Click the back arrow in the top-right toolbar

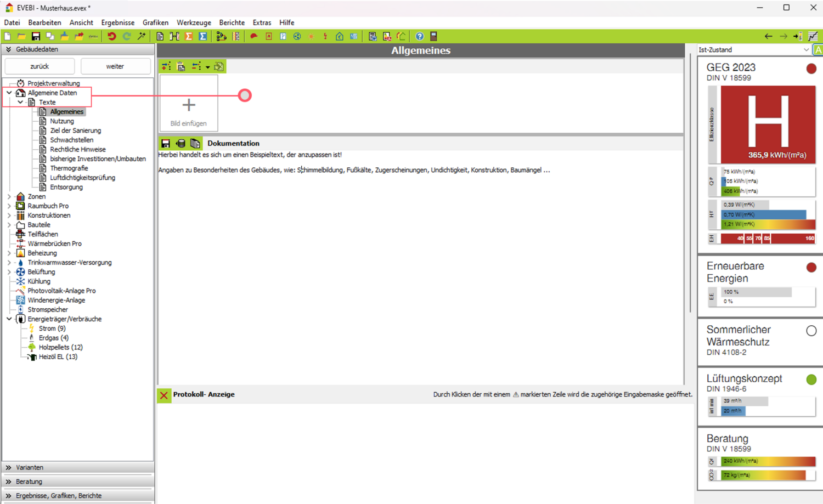click(x=768, y=36)
